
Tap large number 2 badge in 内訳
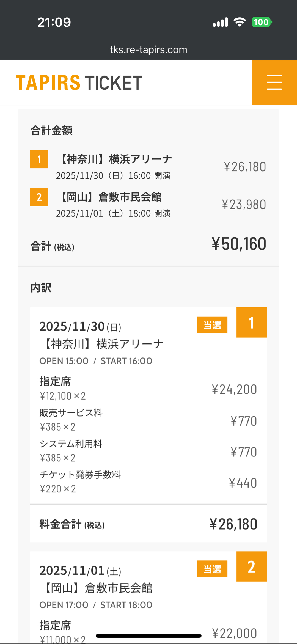pos(251,566)
